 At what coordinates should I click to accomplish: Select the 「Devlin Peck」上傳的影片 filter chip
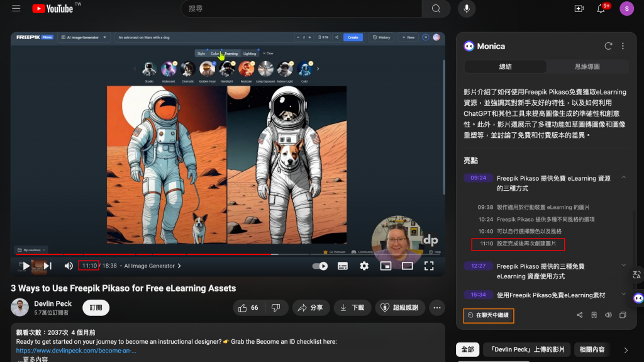click(528, 349)
